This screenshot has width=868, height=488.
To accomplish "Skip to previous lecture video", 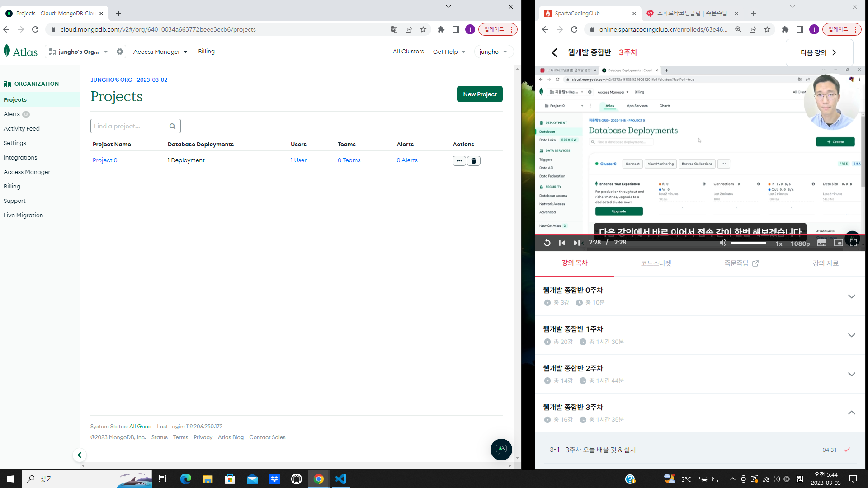I will tap(562, 243).
